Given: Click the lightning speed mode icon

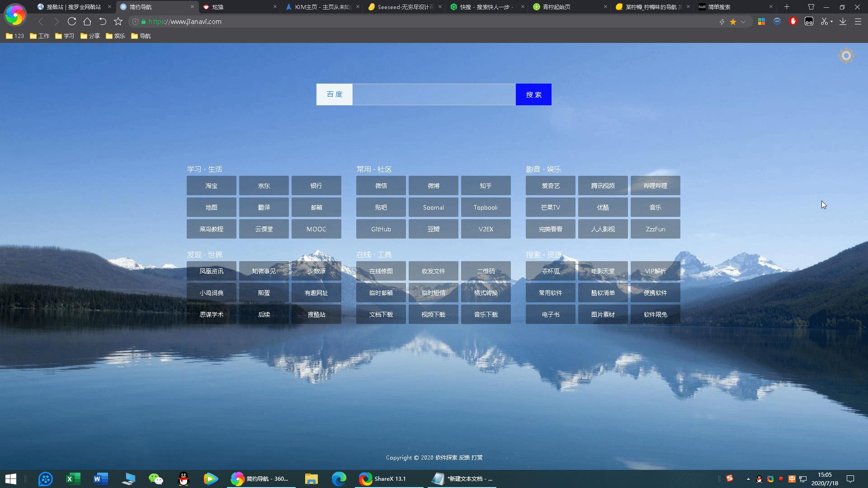Looking at the screenshot, I should click(x=722, y=22).
